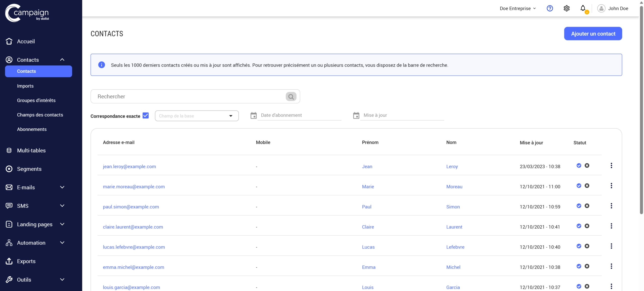
Task: Expand the Automation sidebar section
Action: pos(62,243)
